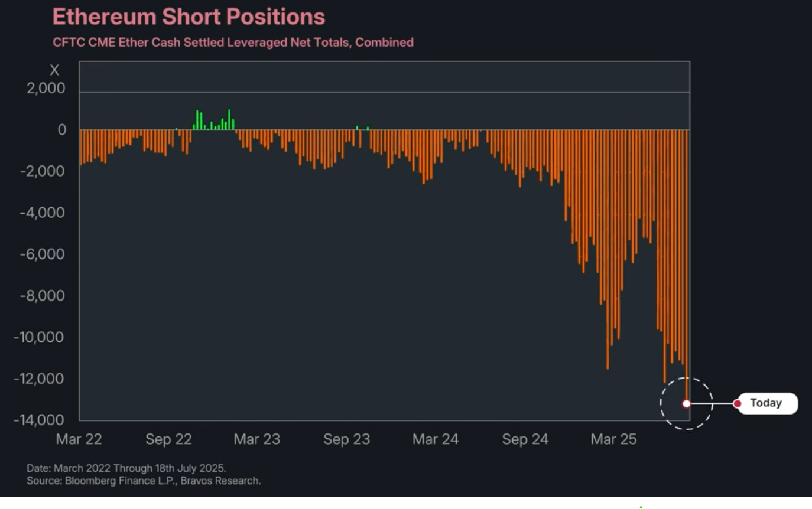
Task: Click the 'Sep 23' x-axis label
Action: point(347,439)
